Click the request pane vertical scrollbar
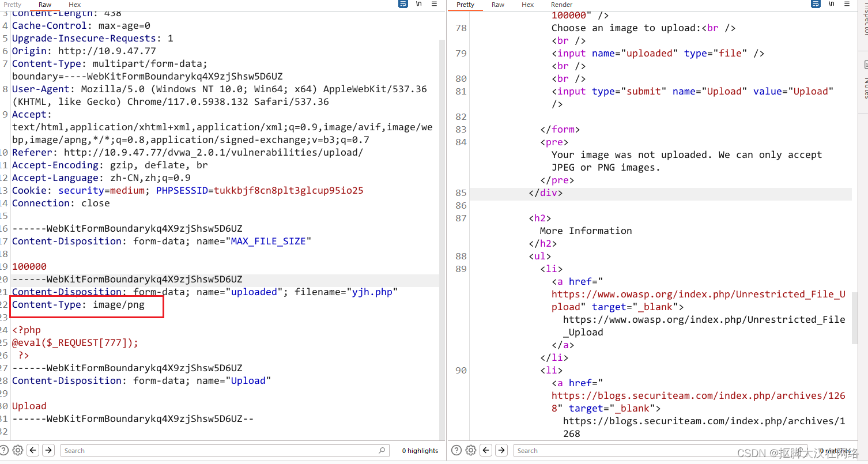Image resolution: width=868 pixels, height=464 pixels. pyautogui.click(x=442, y=239)
